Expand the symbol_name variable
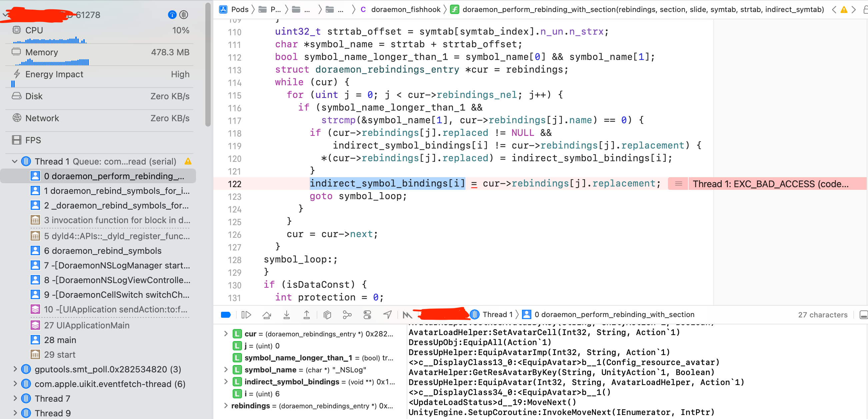This screenshot has width=868, height=419. coord(226,369)
